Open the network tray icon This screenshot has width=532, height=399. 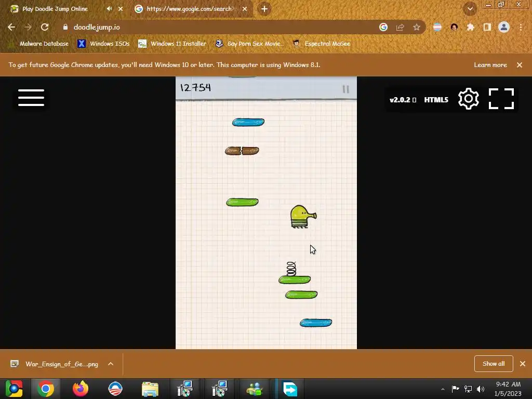(468, 389)
